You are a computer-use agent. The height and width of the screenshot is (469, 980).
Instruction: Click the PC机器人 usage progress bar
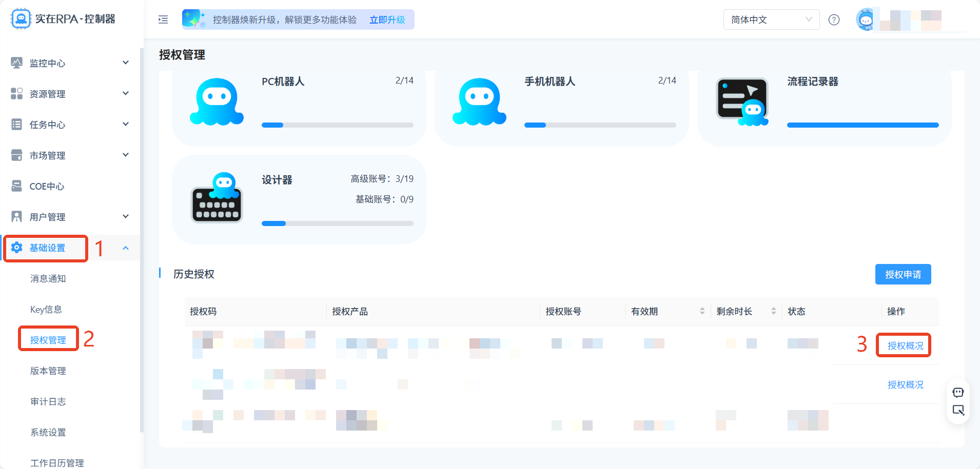(338, 125)
